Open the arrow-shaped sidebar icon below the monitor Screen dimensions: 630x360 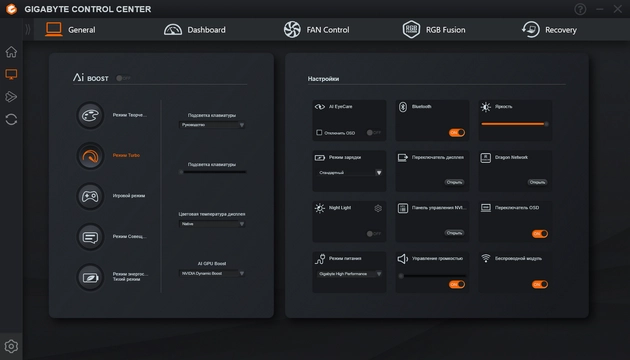11,96
